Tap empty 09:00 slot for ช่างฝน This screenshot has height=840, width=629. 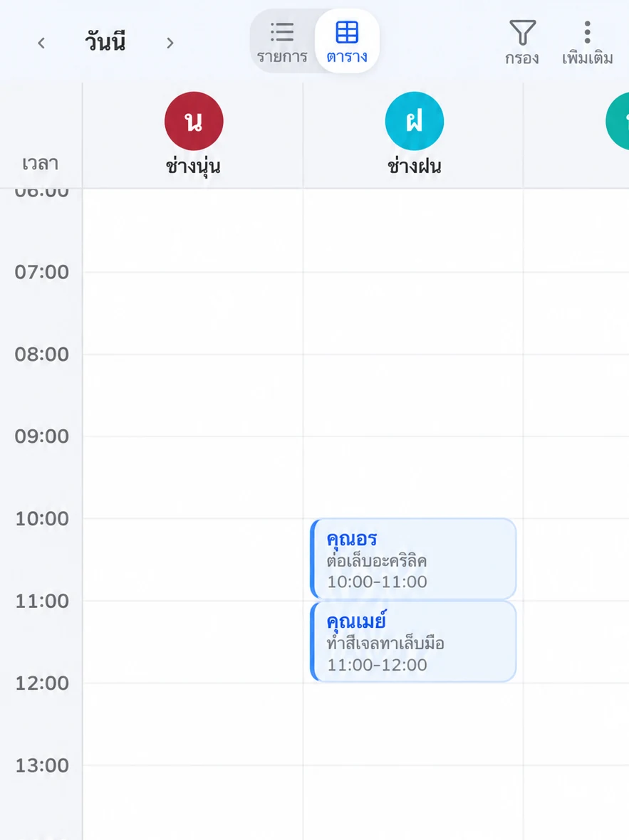(413, 477)
